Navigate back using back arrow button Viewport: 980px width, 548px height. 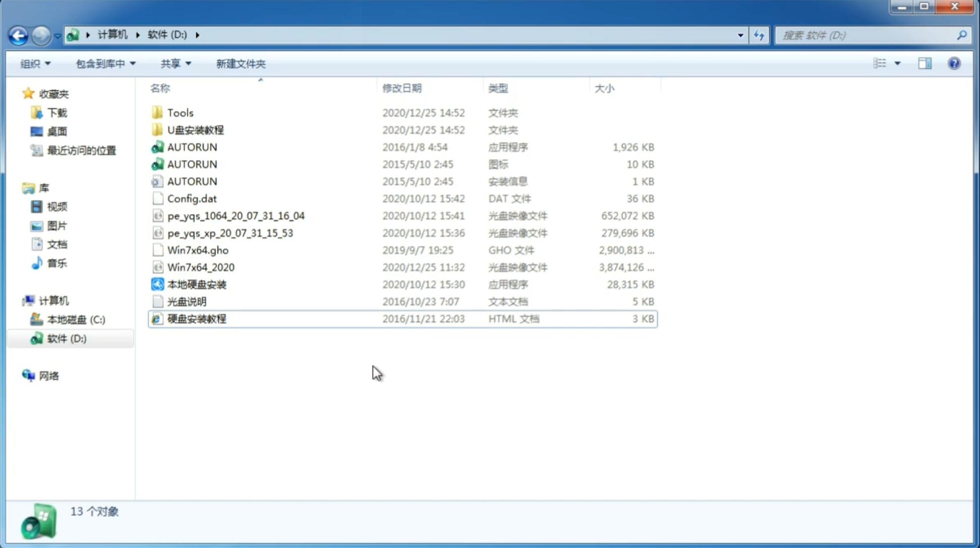[18, 34]
